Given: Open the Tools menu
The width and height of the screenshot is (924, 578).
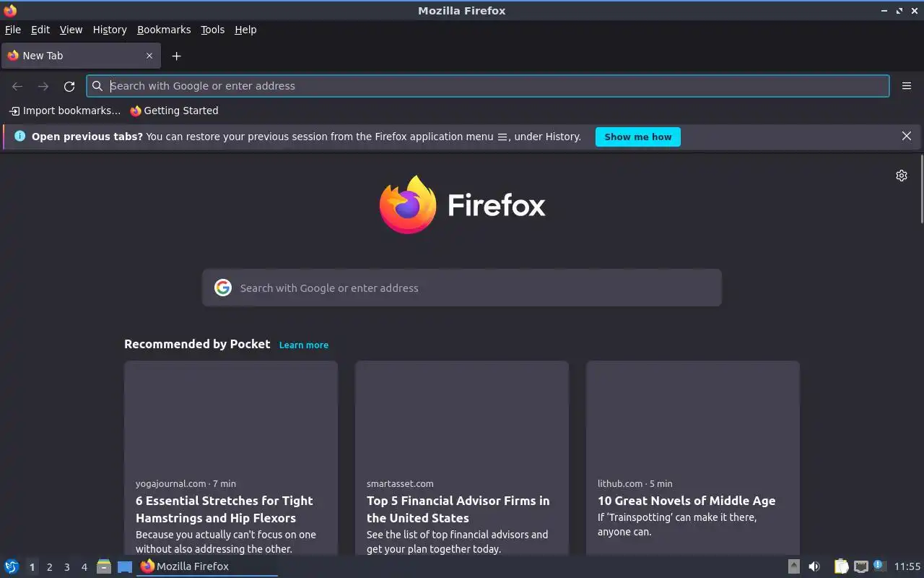Looking at the screenshot, I should (x=213, y=30).
